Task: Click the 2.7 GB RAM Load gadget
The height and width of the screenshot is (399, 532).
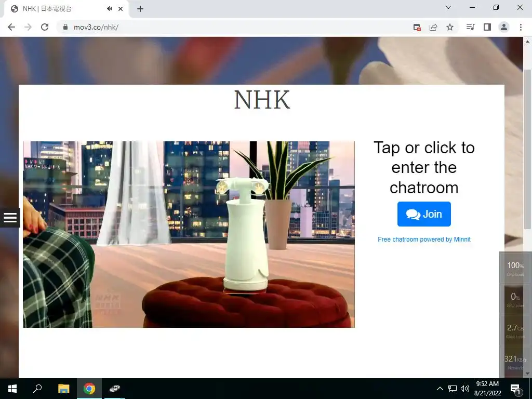Action: 515,330
